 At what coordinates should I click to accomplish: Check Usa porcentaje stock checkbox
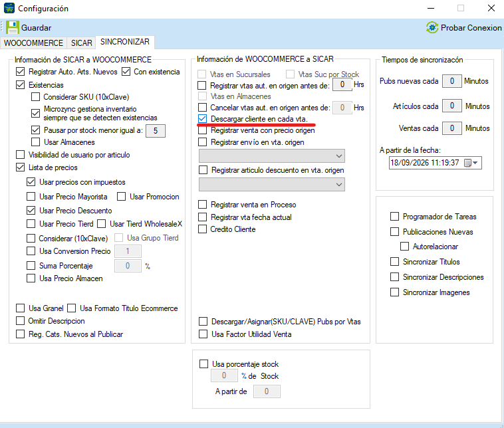[203, 364]
